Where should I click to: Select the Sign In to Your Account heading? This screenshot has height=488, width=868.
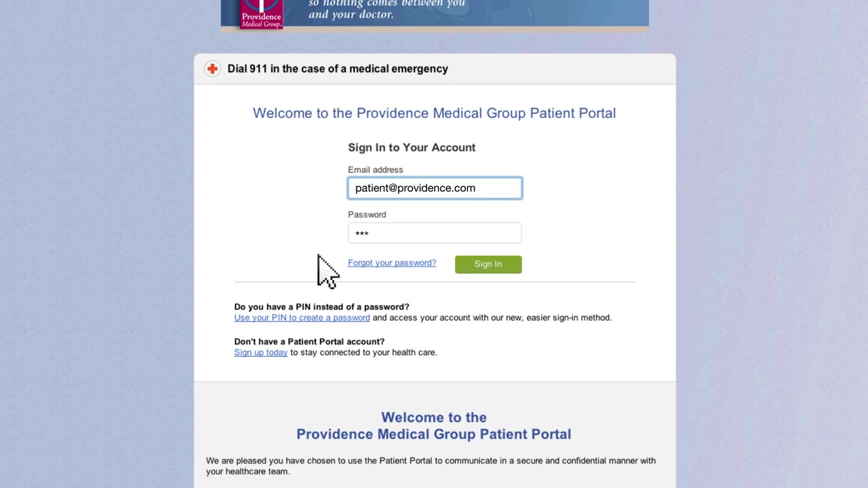(x=412, y=148)
